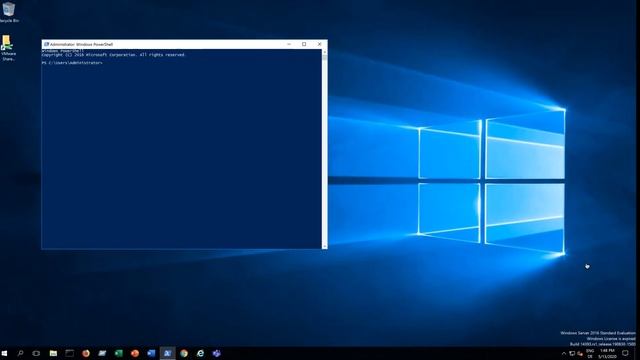The image size is (640, 360).
Task: Open the black console window taskbar icon
Action: tap(69, 353)
